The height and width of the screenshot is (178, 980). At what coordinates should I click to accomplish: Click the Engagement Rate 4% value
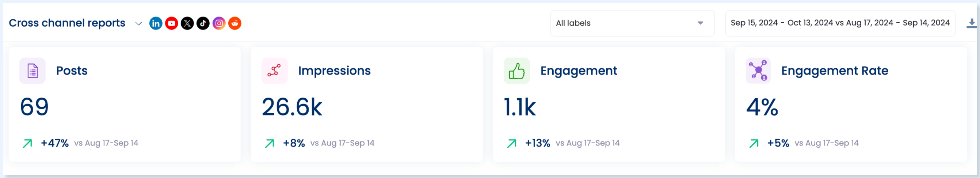[x=762, y=107]
